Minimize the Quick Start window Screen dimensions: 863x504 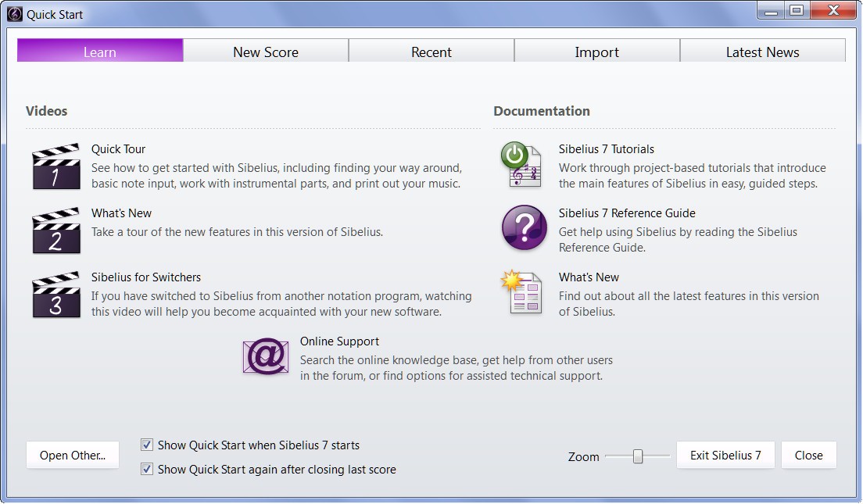771,10
